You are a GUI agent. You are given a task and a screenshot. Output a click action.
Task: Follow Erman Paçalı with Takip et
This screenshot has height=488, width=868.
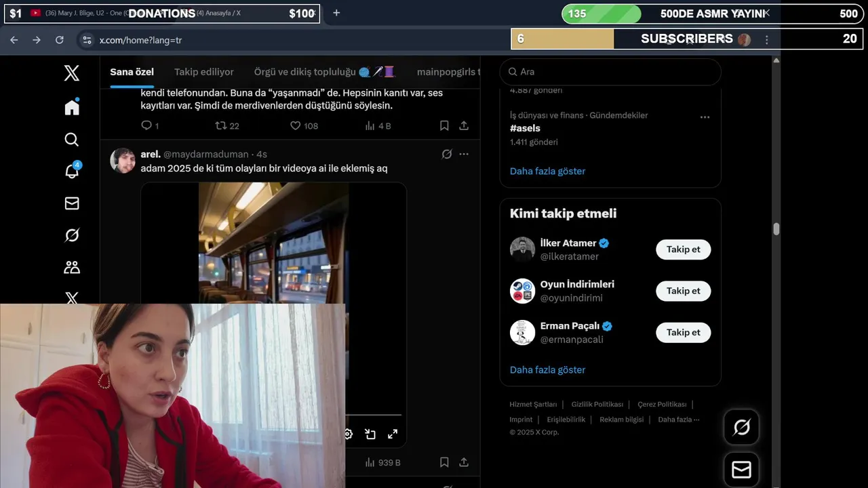683,332
